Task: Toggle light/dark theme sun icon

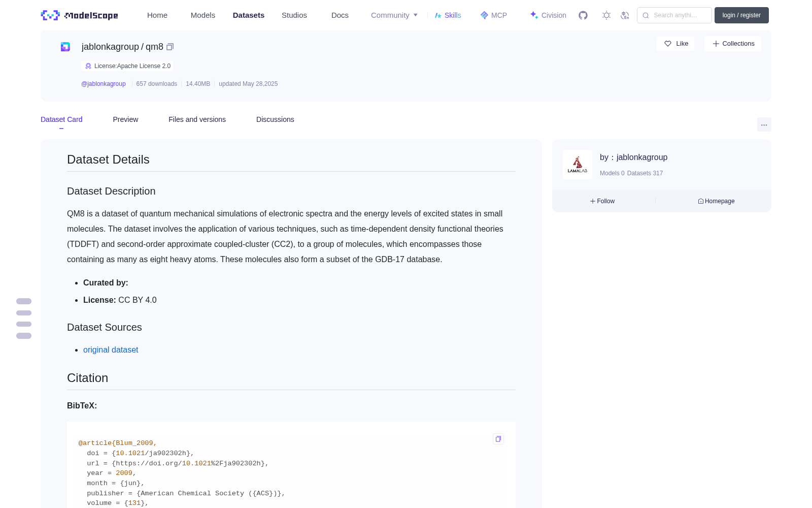Action: [606, 15]
